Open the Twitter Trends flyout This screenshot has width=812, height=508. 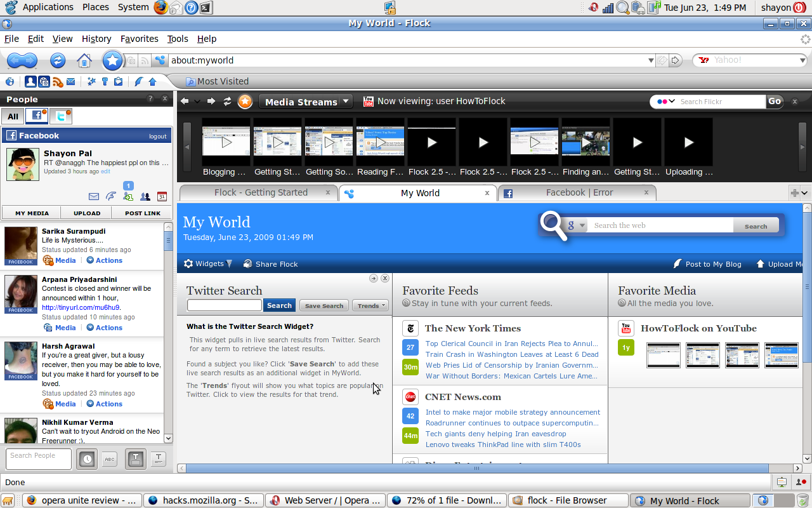click(x=370, y=305)
